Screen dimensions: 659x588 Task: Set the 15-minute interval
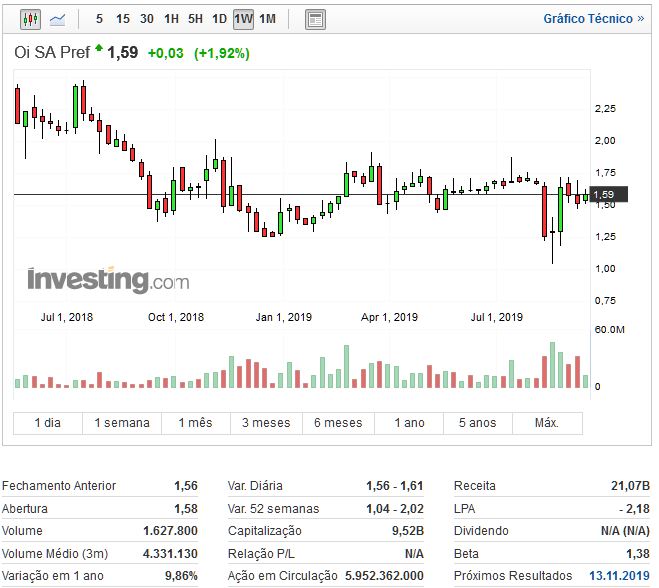(123, 19)
